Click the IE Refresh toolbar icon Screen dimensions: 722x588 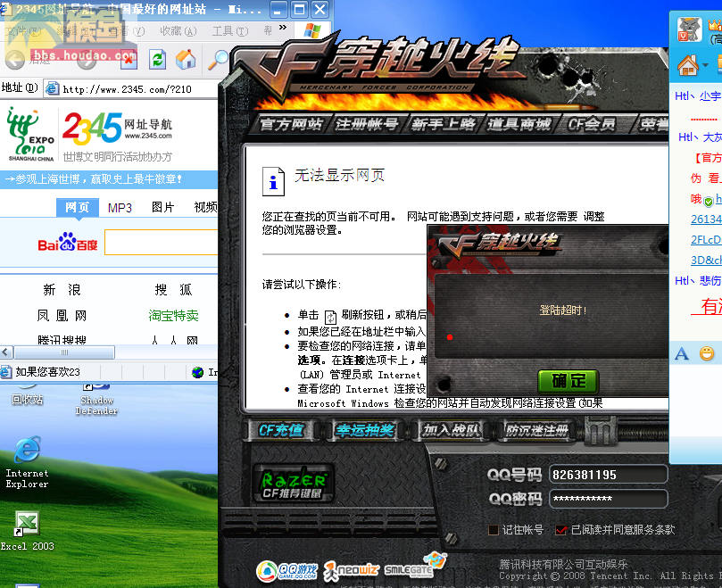pos(157,60)
